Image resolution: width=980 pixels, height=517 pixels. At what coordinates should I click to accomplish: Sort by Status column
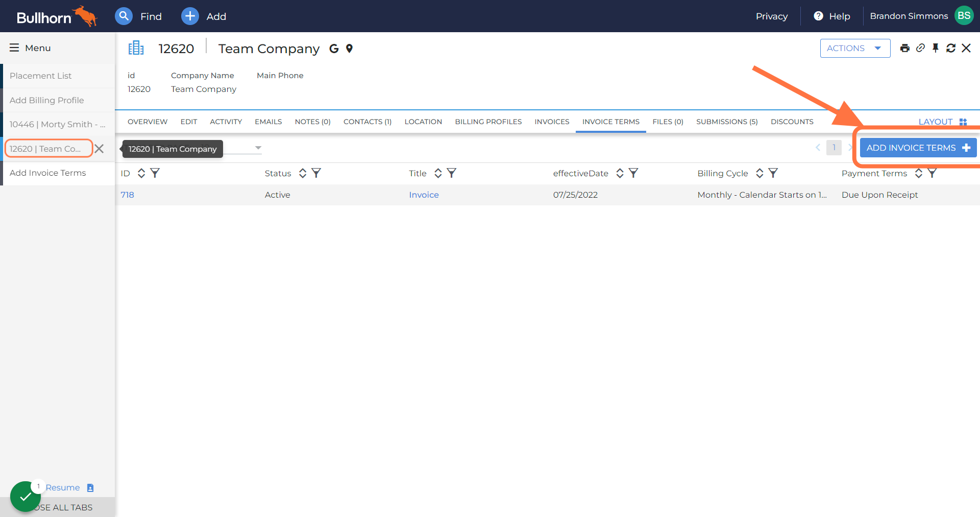coord(303,173)
